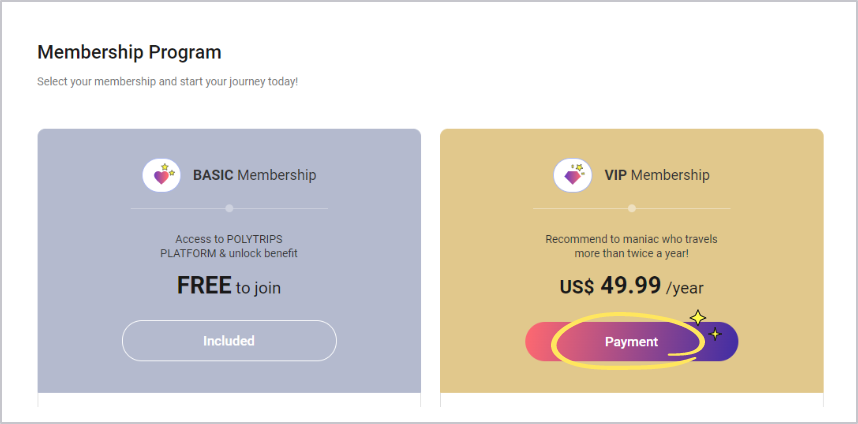The height and width of the screenshot is (424, 858).
Task: Click the VIP Membership diamond icon
Action: 572,175
